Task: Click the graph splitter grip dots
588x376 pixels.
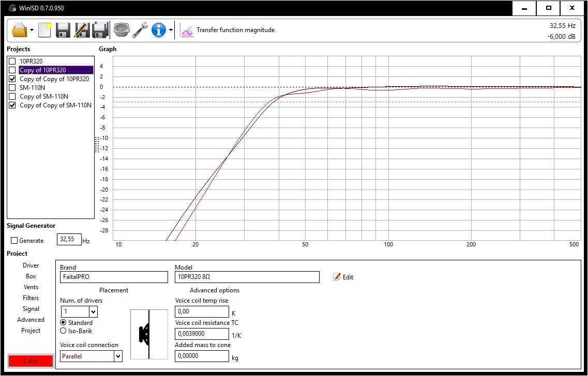Action: [x=97, y=145]
